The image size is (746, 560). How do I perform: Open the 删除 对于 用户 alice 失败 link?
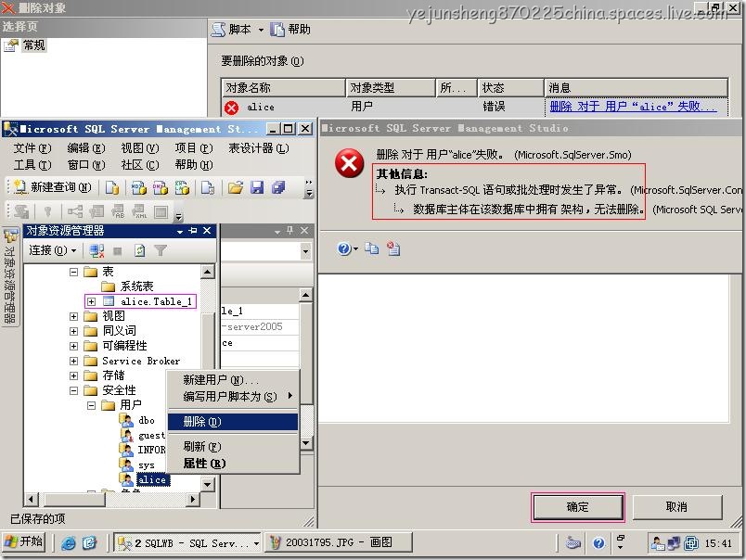[x=633, y=107]
